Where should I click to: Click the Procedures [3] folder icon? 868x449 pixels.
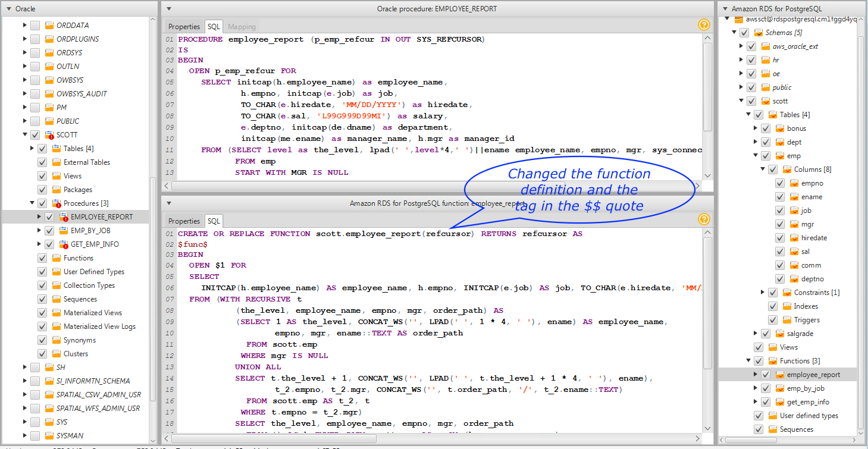(57, 203)
